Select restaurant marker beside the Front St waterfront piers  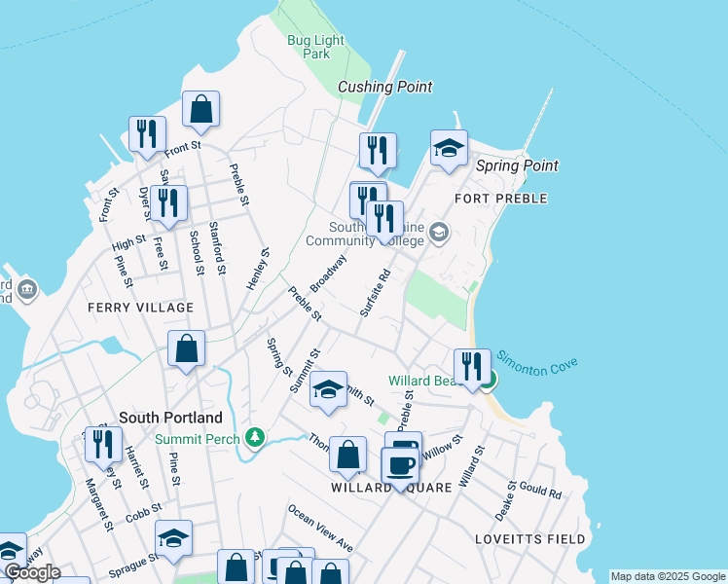coord(147,135)
